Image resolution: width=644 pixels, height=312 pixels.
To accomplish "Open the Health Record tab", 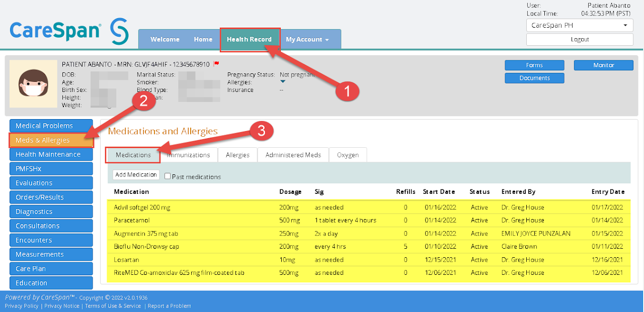I will [x=250, y=39].
